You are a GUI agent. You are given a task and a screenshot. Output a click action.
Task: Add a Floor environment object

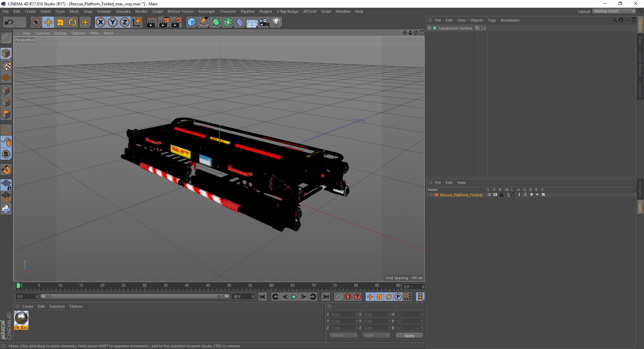[x=252, y=22]
